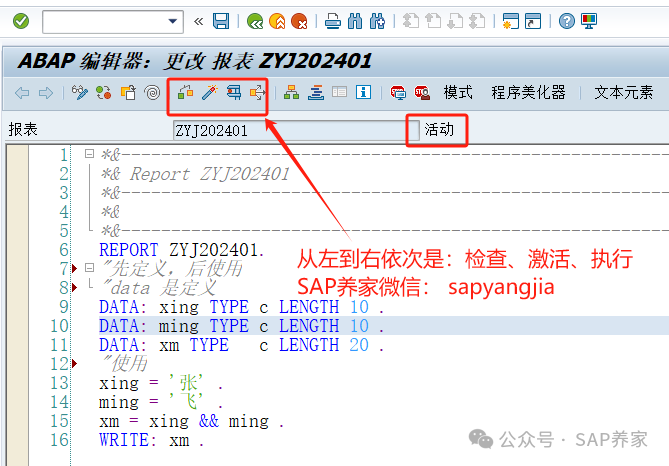The width and height of the screenshot is (669, 466).
Task: Click the 'REPORT ZYJ202401.' code line
Action: click(181, 250)
